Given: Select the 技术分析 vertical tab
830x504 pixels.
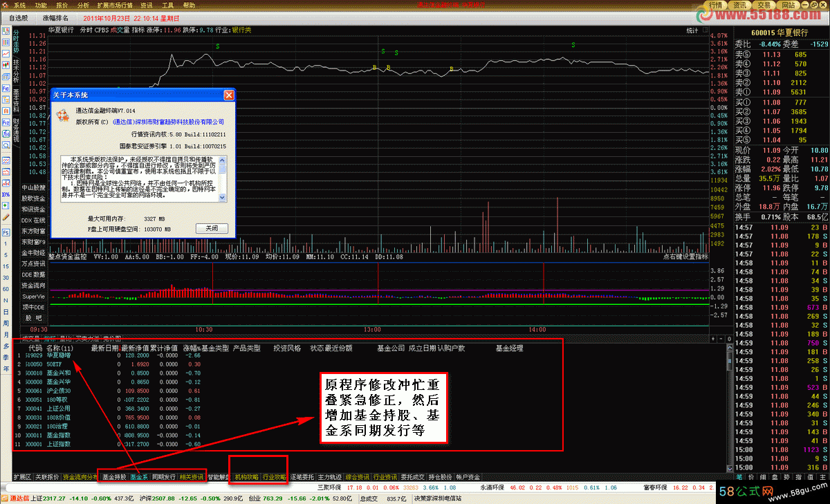Looking at the screenshot, I should pos(17,70).
